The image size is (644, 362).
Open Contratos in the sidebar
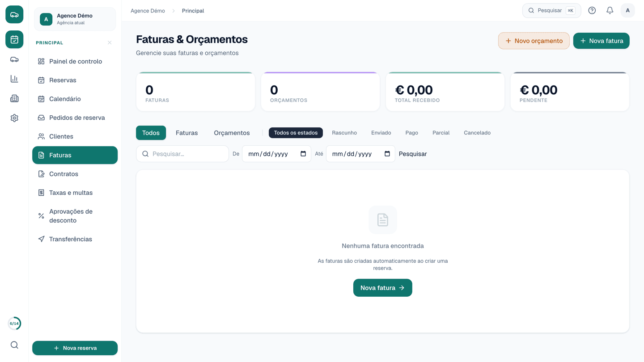click(75, 174)
